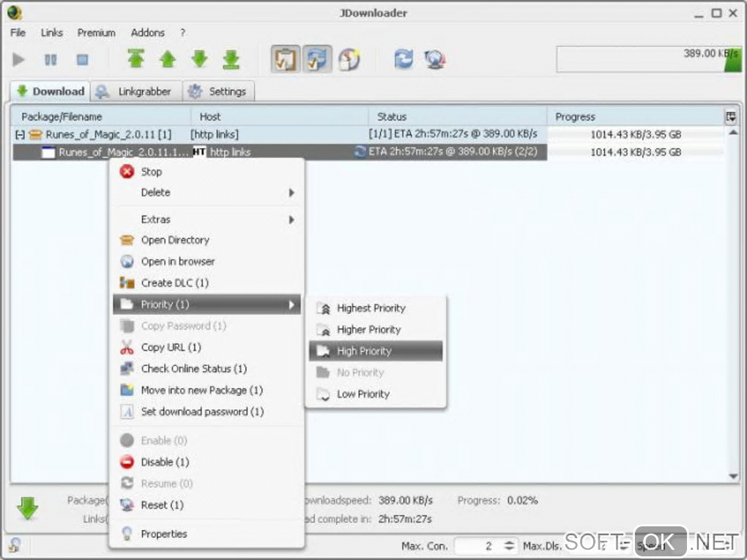
Task: Expand the Extras submenu
Action: click(207, 220)
